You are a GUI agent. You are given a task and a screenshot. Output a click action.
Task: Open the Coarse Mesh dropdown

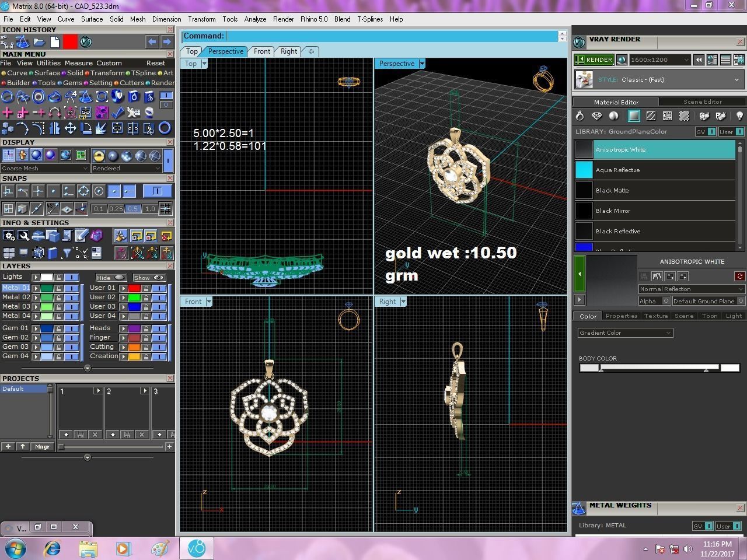(x=45, y=168)
